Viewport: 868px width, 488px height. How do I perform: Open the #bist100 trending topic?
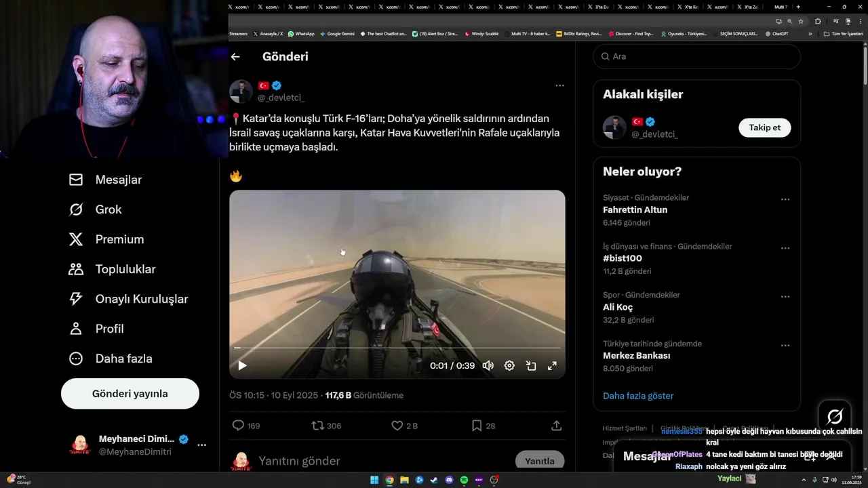click(623, 258)
